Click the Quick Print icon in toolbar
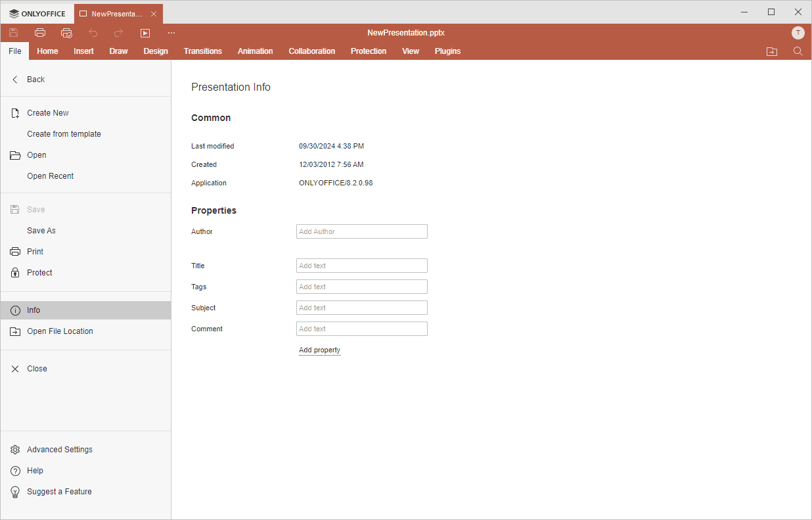This screenshot has height=520, width=812. pos(66,33)
